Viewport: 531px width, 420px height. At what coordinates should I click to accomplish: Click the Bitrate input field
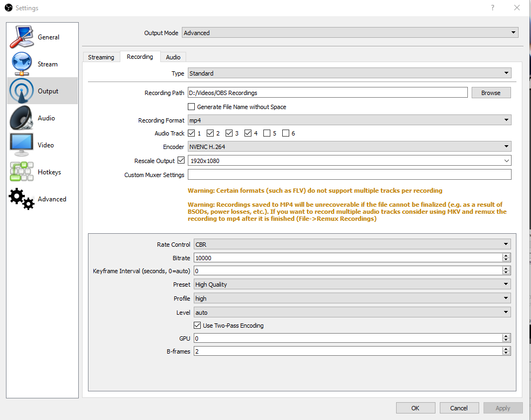click(x=348, y=258)
